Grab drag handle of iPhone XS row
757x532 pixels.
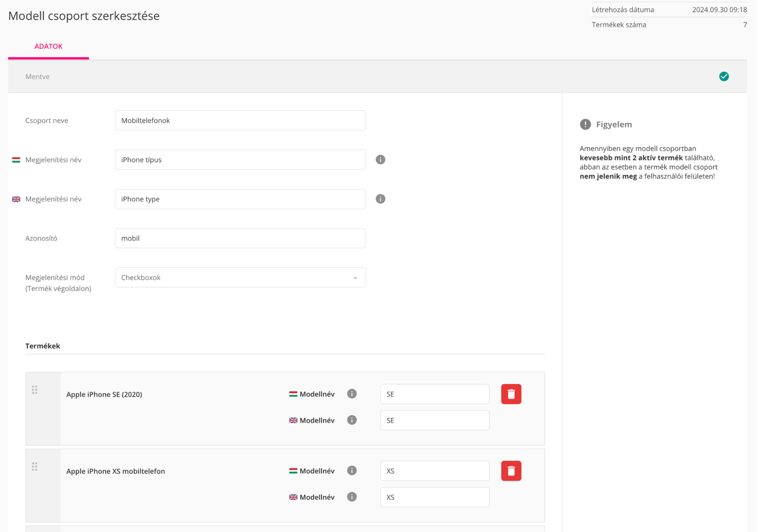pyautogui.click(x=34, y=466)
